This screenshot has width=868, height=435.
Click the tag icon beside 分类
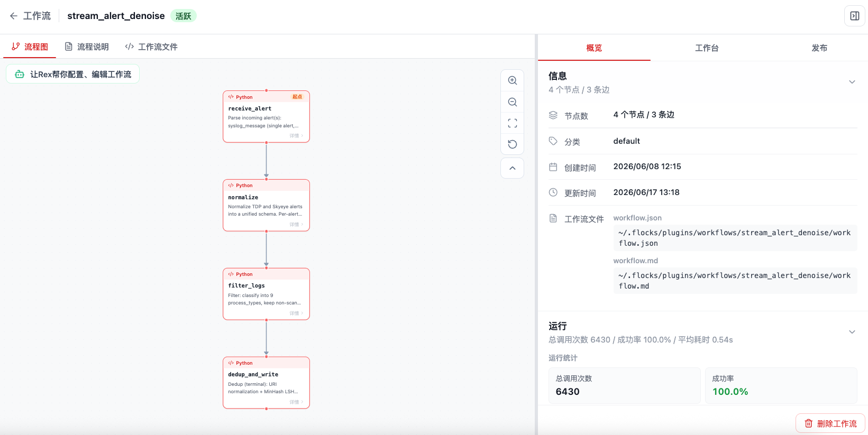553,141
